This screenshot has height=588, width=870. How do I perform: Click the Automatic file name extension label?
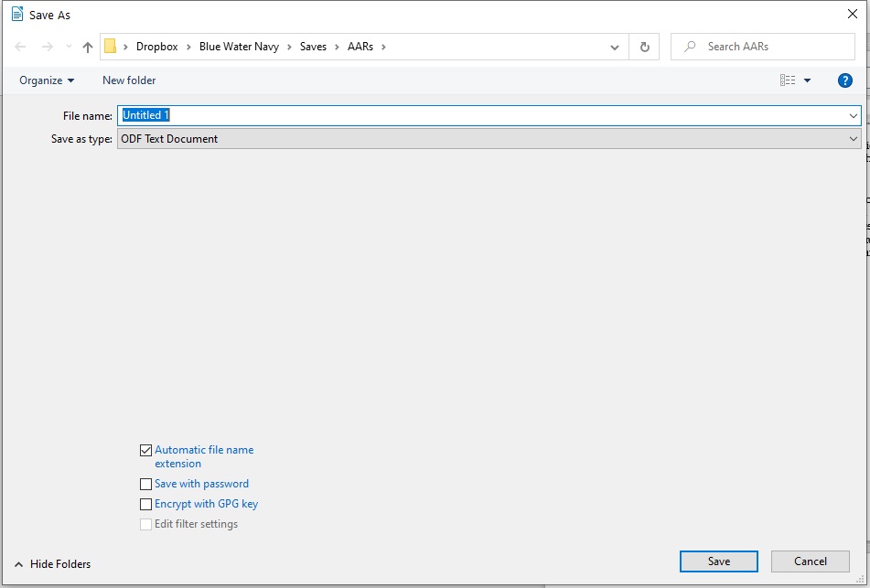[204, 456]
